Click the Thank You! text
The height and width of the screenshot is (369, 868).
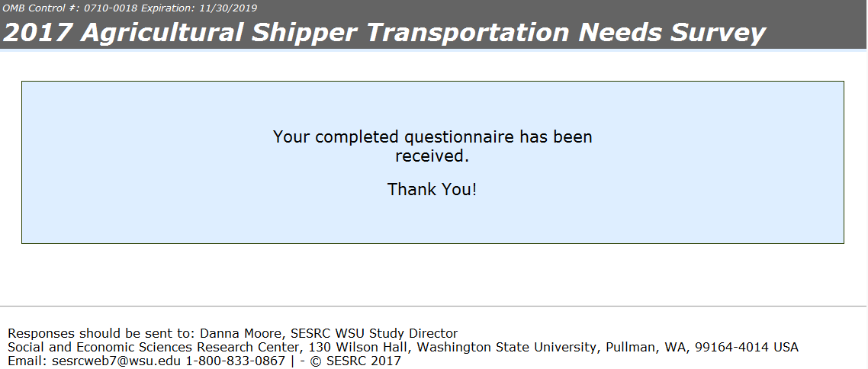[432, 189]
